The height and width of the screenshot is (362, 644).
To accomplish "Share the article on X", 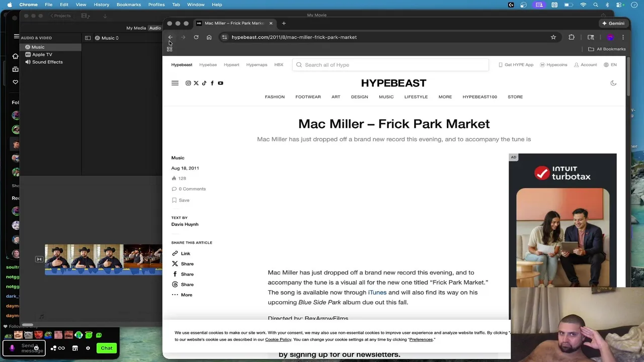I will point(183,264).
